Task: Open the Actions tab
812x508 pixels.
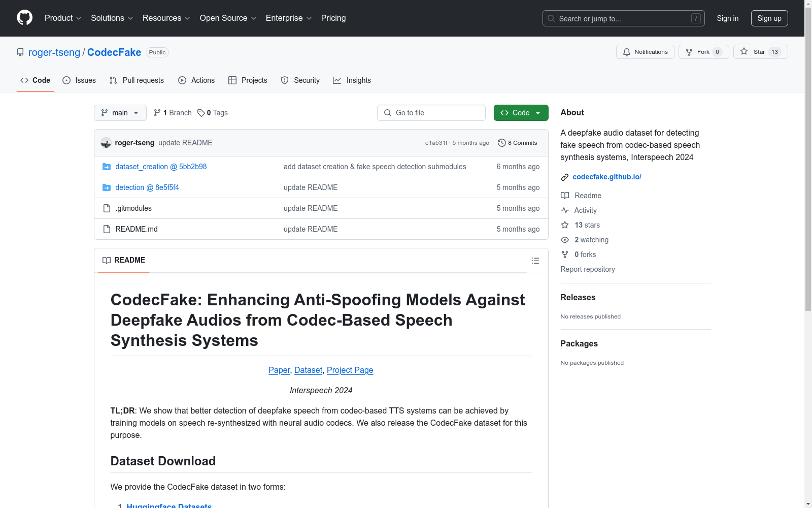Action: click(196, 80)
